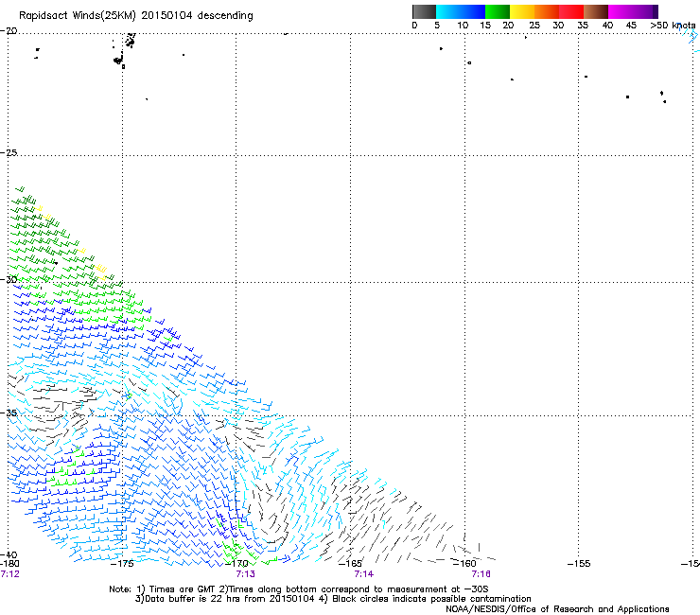700x615 pixels.
Task: Click the '-165' longitude axis label
Action: (350, 564)
